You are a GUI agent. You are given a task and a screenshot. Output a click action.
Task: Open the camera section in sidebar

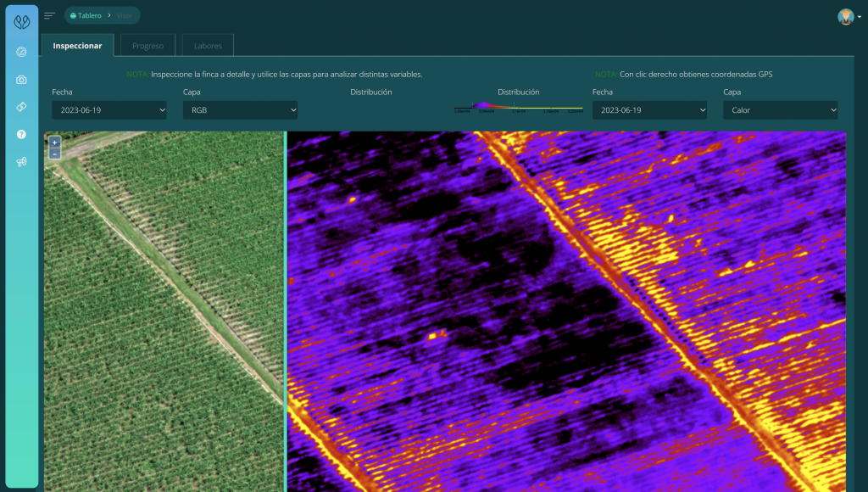(x=22, y=80)
